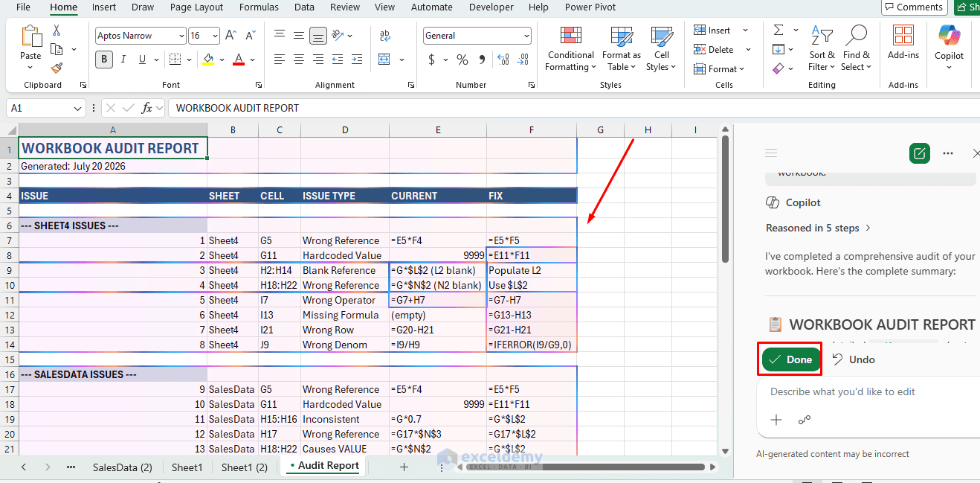Add a new sheet with plus icon
This screenshot has width=980, height=483.
[x=404, y=467]
